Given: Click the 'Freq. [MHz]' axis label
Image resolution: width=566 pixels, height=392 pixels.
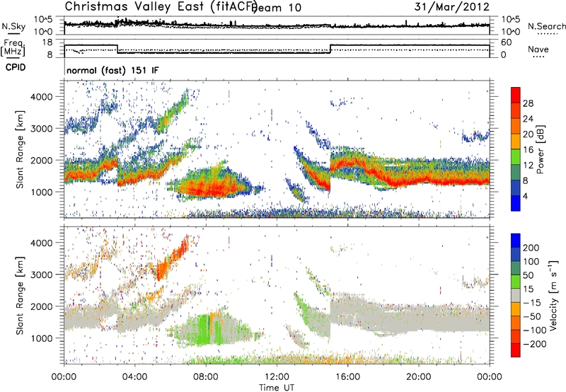Looking at the screenshot, I should click(x=13, y=47).
